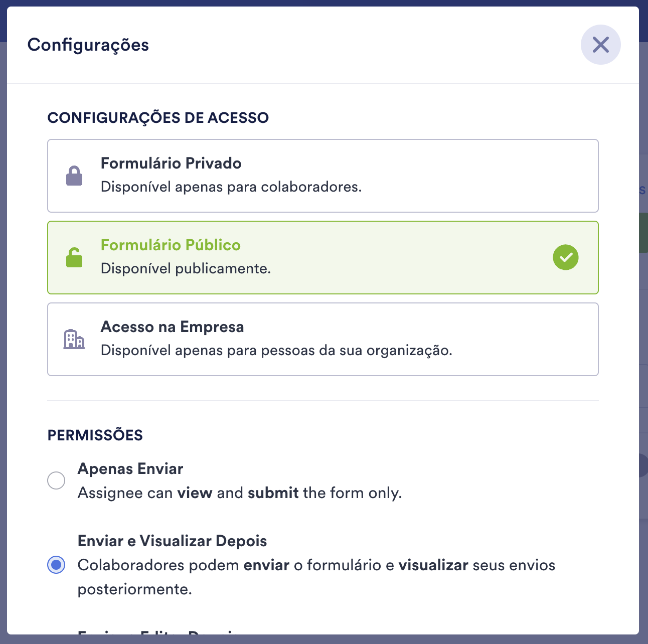648x644 pixels.
Task: Select the Apenas Enviar radio button
Action: (x=56, y=480)
